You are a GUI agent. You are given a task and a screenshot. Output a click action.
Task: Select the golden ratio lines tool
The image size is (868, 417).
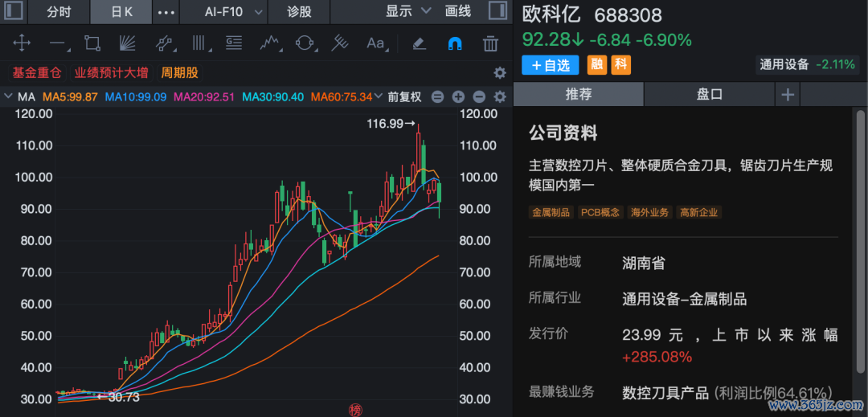pyautogui.click(x=234, y=43)
